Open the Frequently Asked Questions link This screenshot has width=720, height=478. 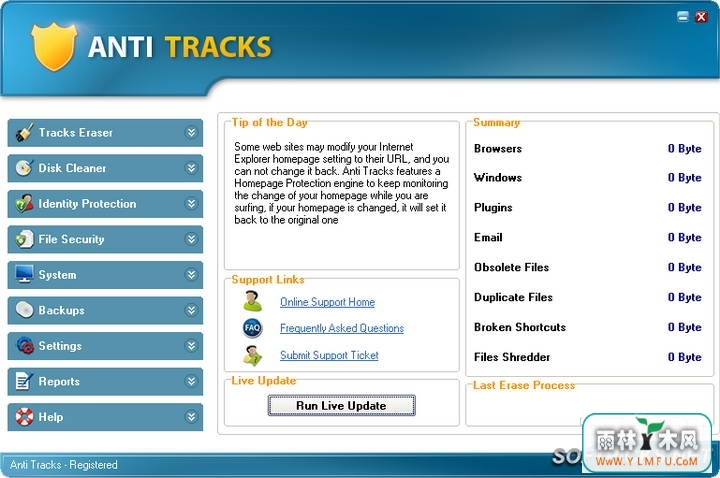click(x=342, y=328)
